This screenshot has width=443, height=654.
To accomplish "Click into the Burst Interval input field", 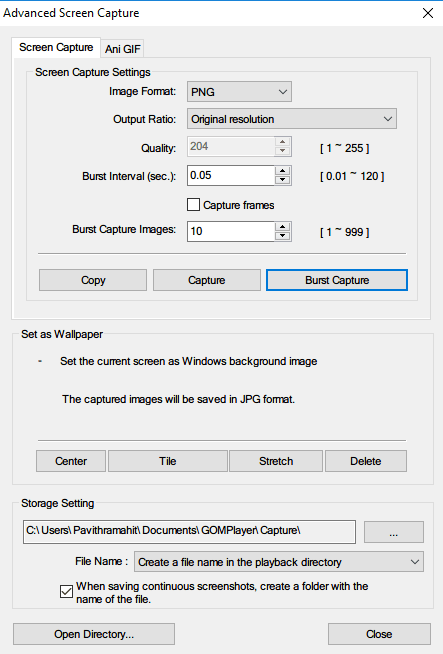I will (x=231, y=175).
